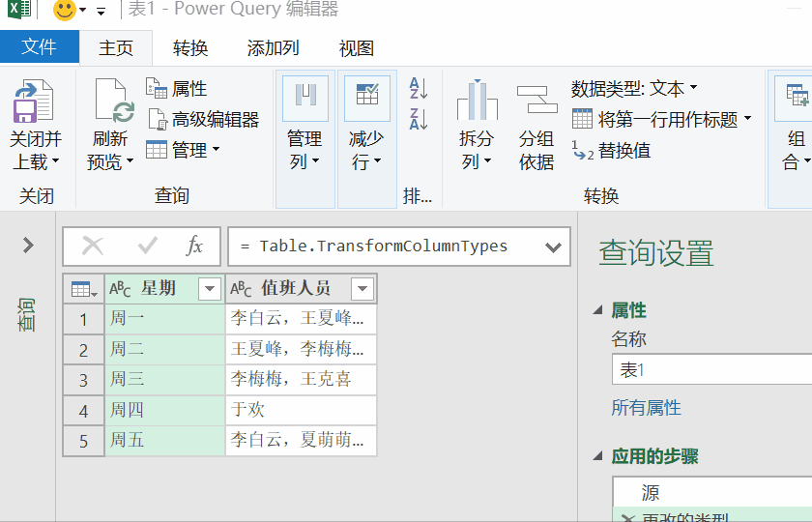The height and width of the screenshot is (522, 812).
Task: Select the 值班人员 column header
Action: (x=295, y=288)
